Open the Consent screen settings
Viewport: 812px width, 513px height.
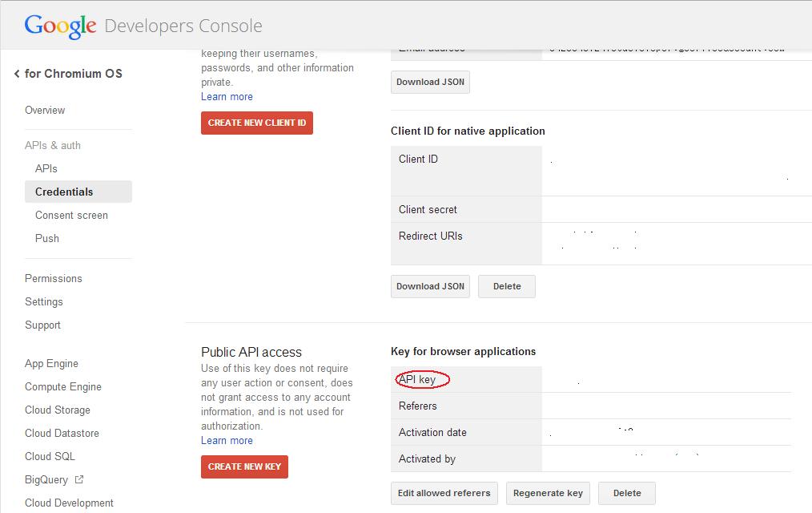coord(71,215)
